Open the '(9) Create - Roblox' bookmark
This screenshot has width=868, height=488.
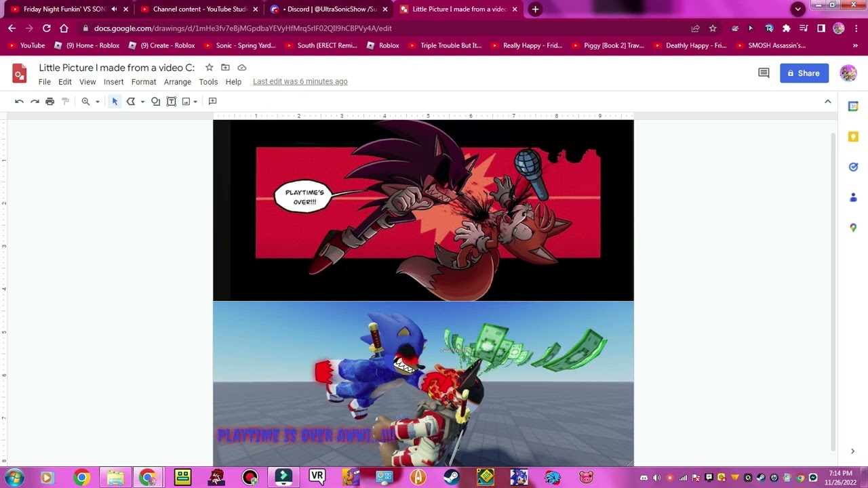click(161, 45)
